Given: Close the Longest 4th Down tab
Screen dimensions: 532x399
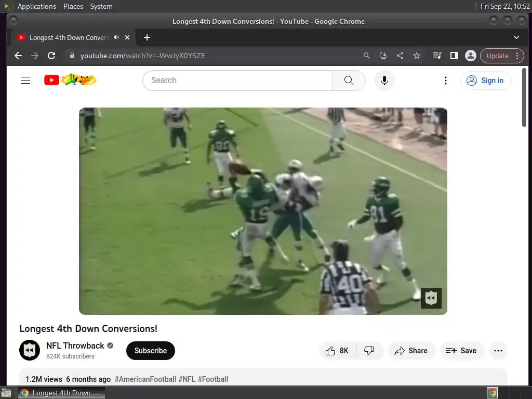Looking at the screenshot, I should pyautogui.click(x=127, y=37).
